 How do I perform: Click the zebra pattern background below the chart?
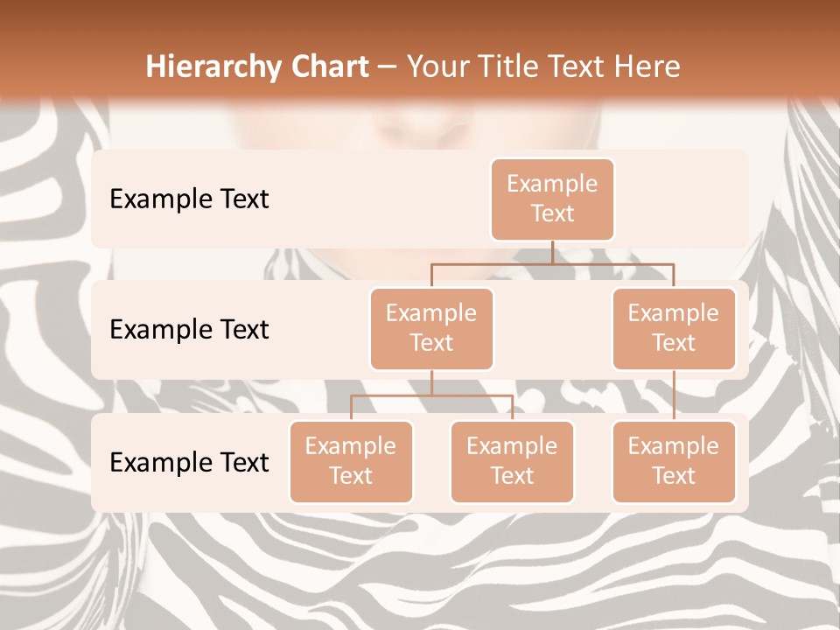(x=420, y=569)
